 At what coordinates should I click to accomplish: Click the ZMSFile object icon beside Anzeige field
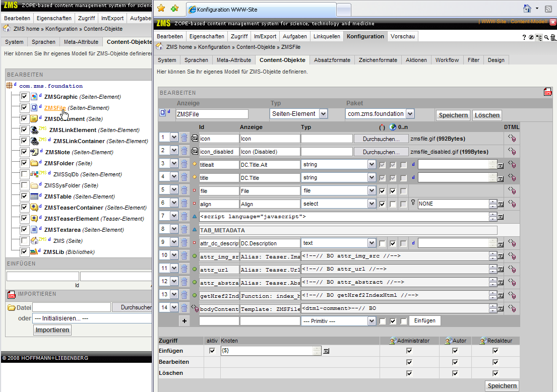(163, 112)
